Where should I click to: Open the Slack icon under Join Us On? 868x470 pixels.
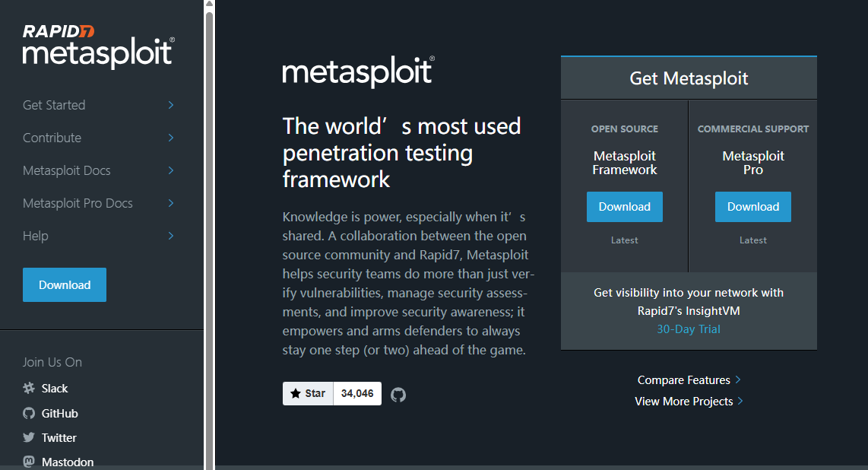pyautogui.click(x=29, y=388)
